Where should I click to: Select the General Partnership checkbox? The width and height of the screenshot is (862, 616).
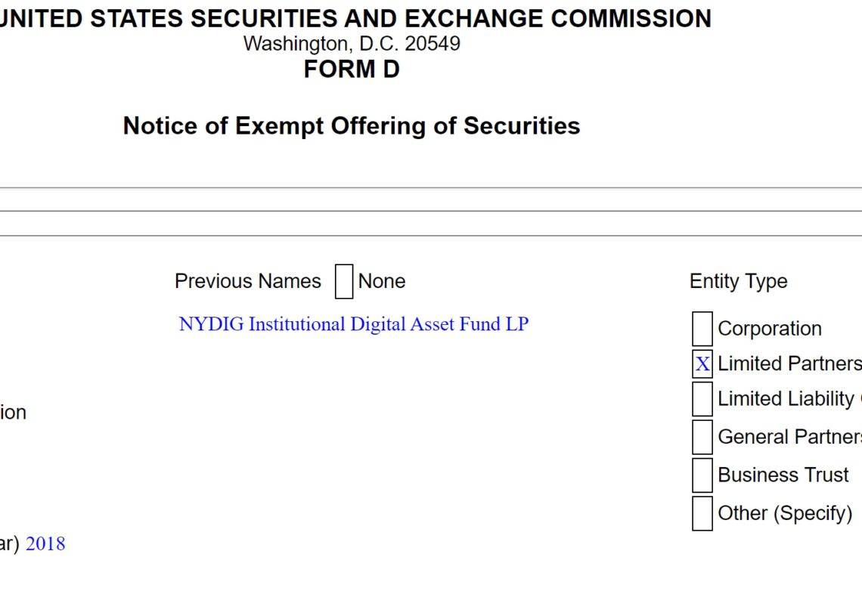702,437
